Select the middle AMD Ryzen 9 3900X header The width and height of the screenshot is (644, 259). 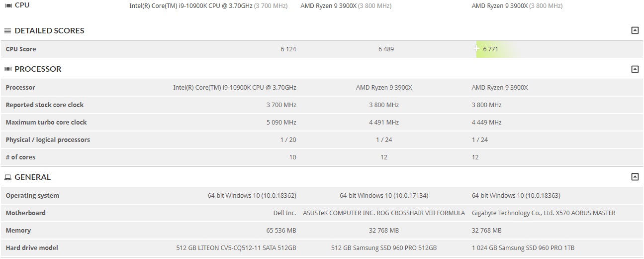pyautogui.click(x=346, y=6)
